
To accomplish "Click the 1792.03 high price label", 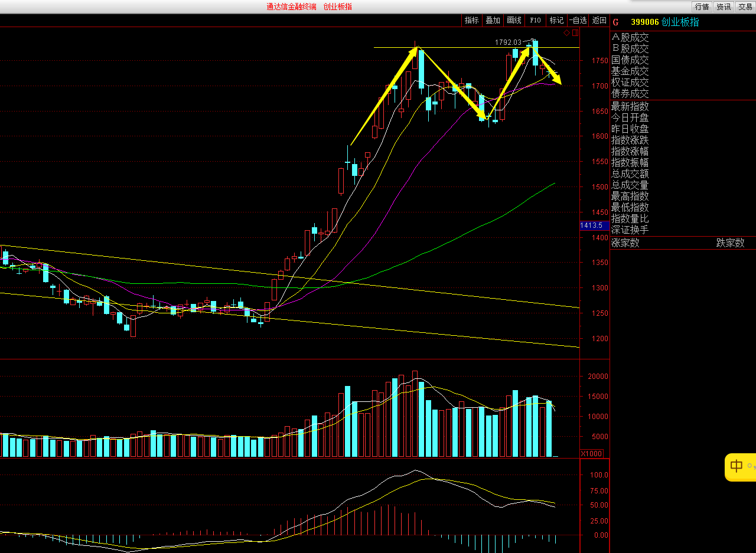I will [x=508, y=42].
